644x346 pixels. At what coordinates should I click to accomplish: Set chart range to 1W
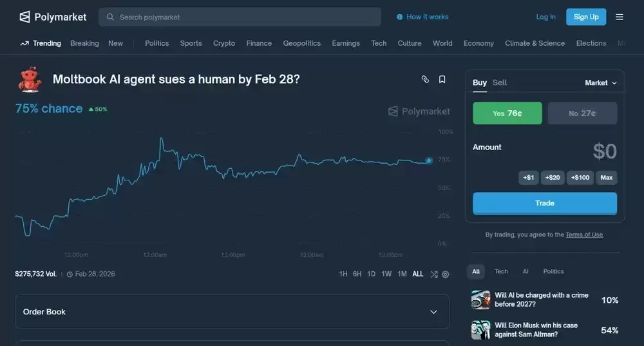pos(386,274)
